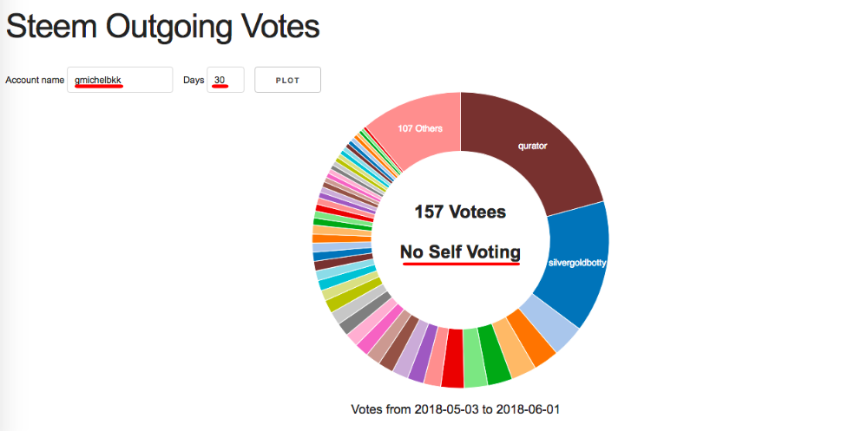Click the votes date range caption
The height and width of the screenshot is (431, 868).
tap(460, 408)
